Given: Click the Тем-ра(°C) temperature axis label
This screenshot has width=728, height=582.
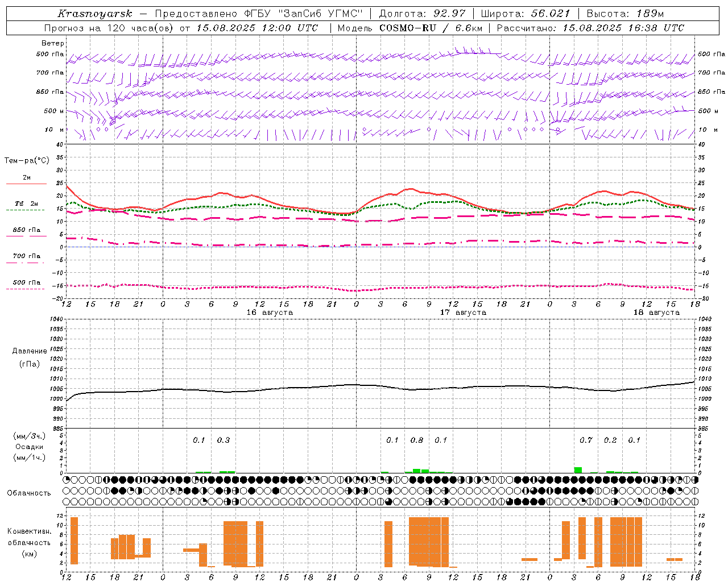Looking at the screenshot, I should [27, 161].
